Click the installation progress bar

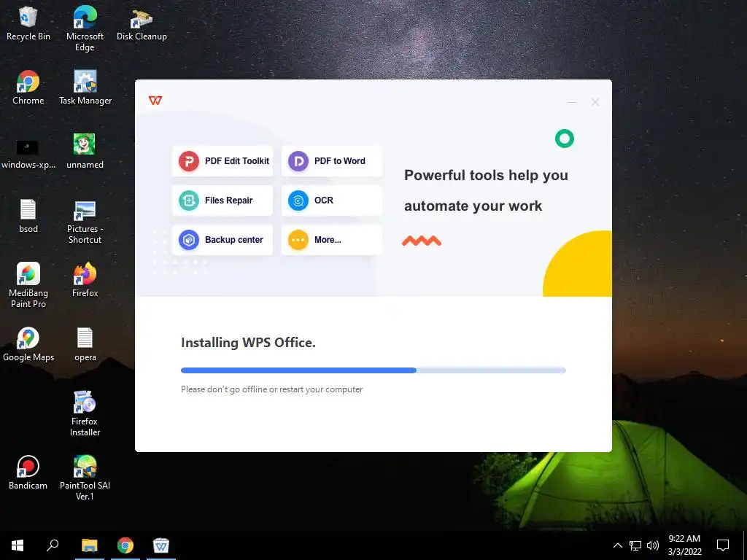click(x=373, y=370)
